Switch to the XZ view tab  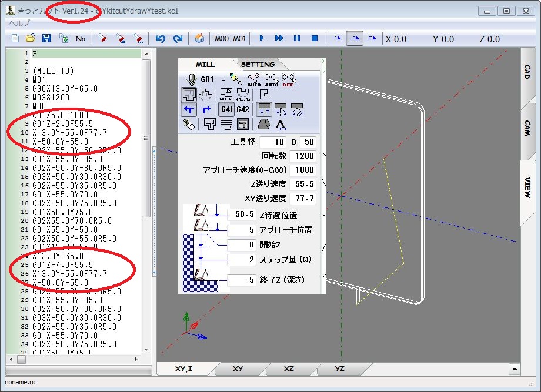click(x=289, y=369)
